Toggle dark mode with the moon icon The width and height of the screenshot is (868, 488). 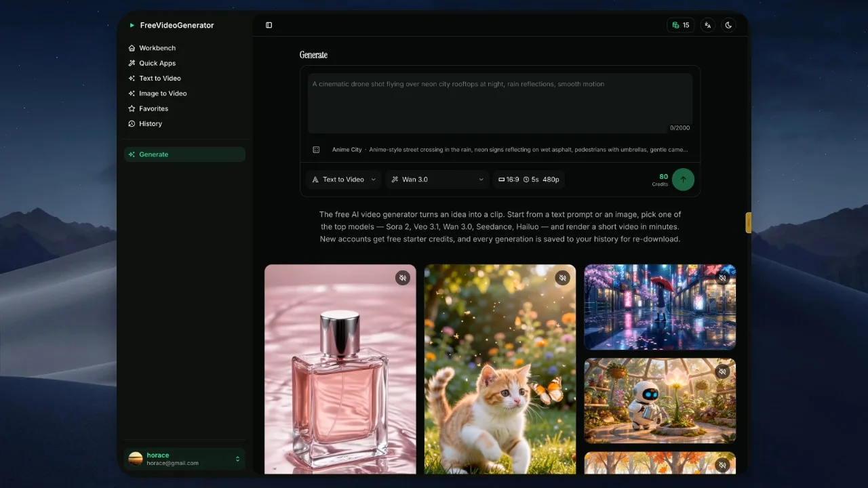coord(729,25)
